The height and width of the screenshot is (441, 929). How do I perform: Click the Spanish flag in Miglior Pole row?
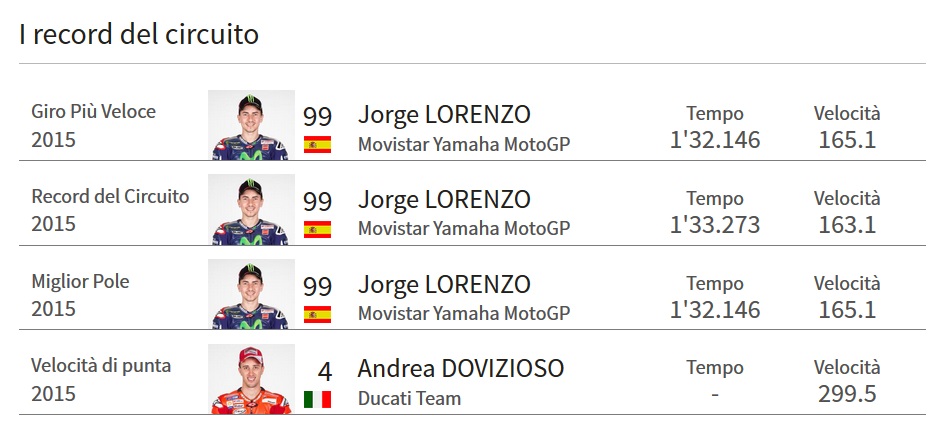pos(317,314)
